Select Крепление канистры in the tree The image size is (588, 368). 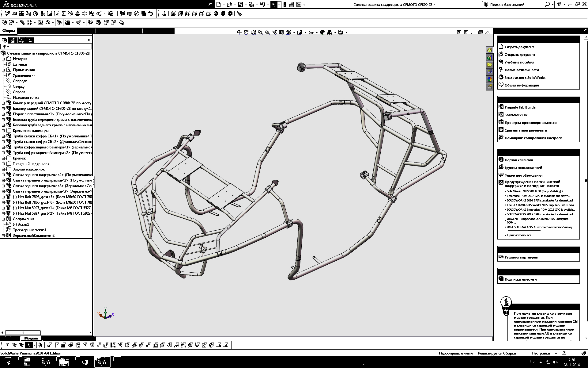[x=30, y=131]
